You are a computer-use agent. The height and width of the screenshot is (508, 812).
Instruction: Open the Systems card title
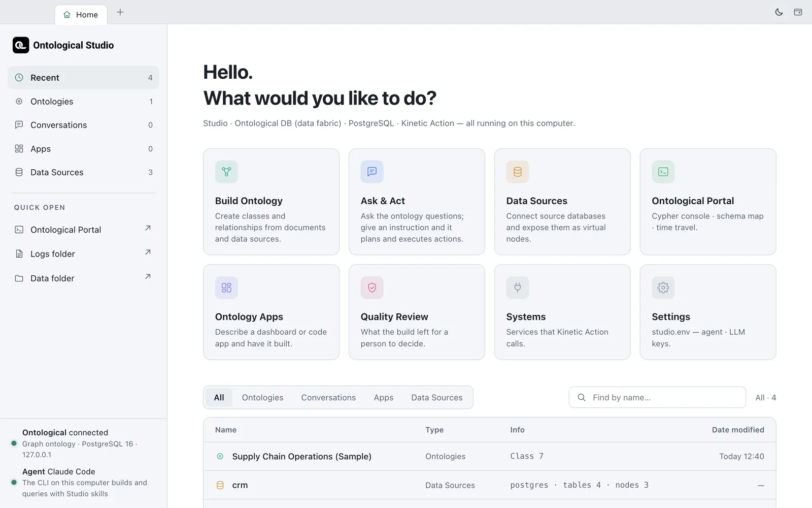pos(526,316)
